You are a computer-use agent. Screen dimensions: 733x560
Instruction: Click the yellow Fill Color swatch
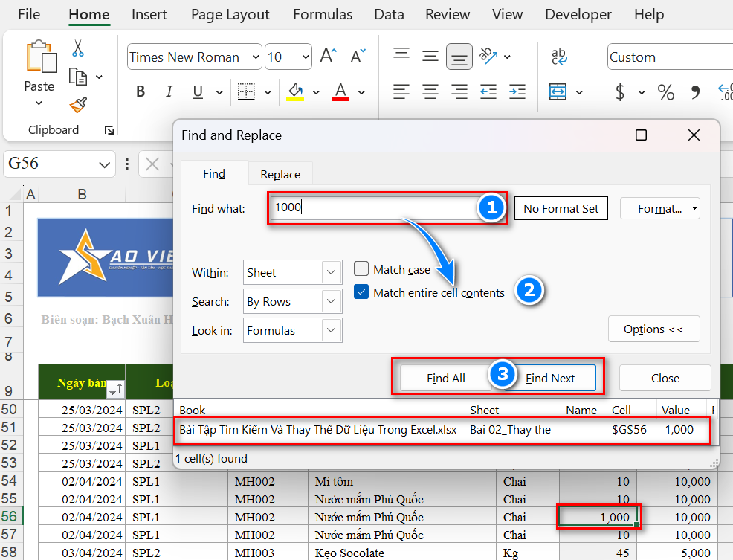coord(295,92)
